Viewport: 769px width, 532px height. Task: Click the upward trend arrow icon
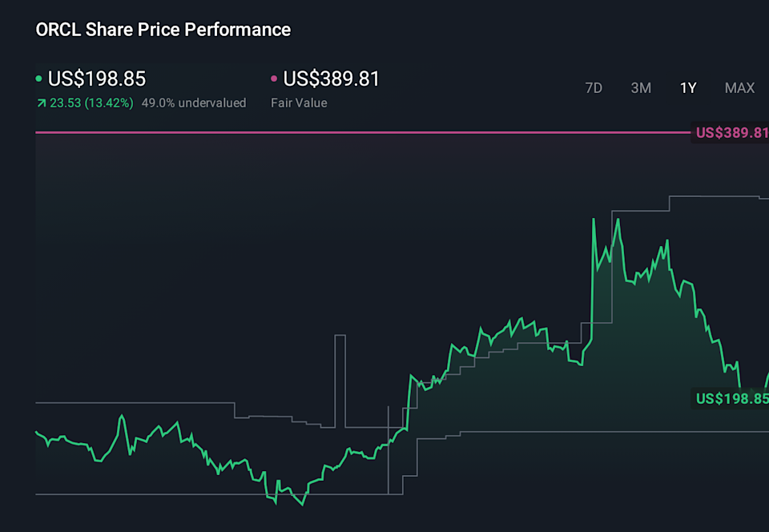(x=41, y=103)
